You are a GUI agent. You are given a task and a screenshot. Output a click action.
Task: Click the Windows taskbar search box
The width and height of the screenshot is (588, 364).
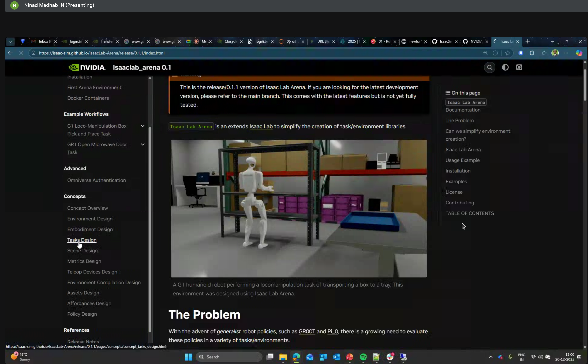pyautogui.click(x=229, y=357)
